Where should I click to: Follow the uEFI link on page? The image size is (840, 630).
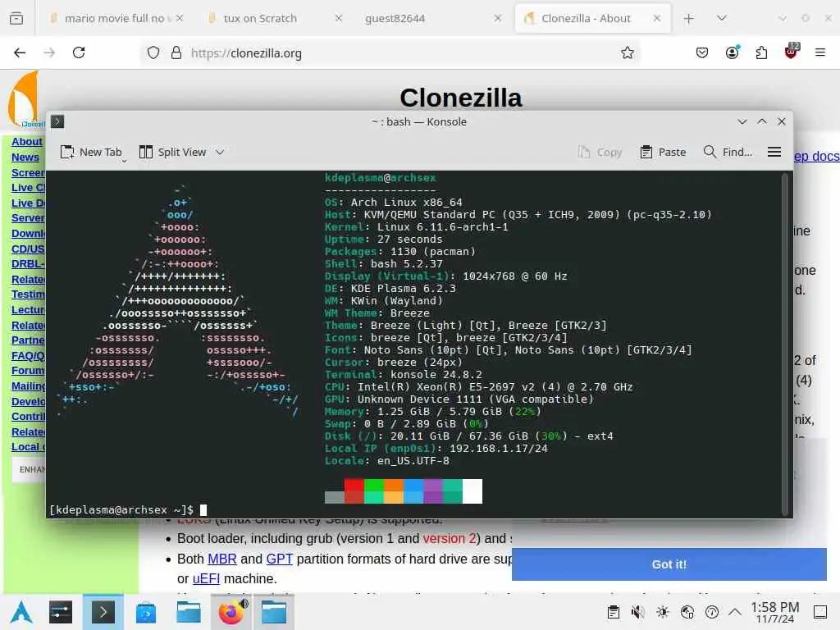206,579
